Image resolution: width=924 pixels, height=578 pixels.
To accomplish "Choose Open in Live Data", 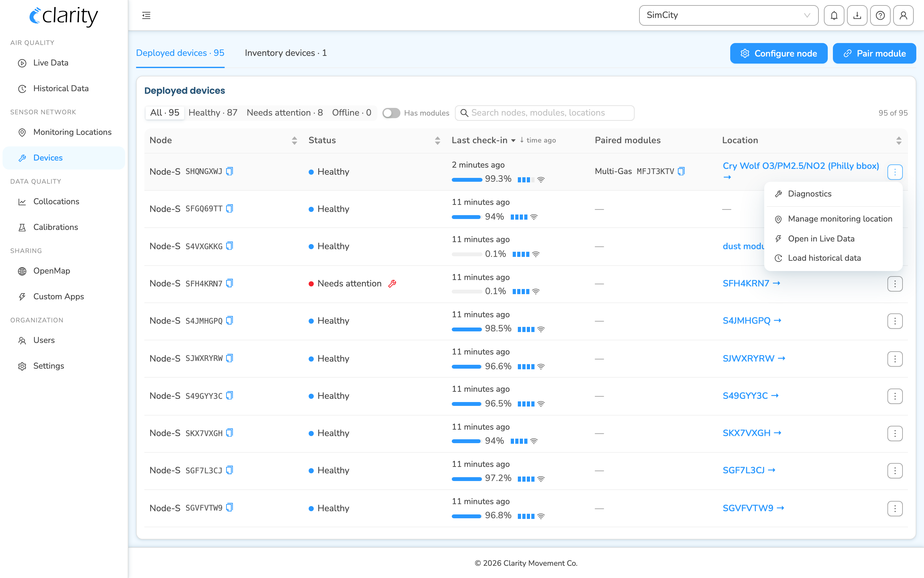I will click(834, 239).
